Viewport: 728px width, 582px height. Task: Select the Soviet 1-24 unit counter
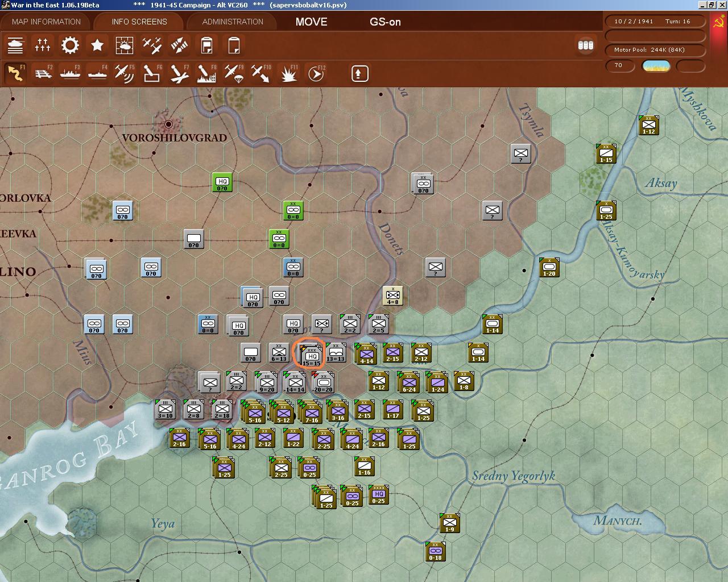click(x=437, y=383)
